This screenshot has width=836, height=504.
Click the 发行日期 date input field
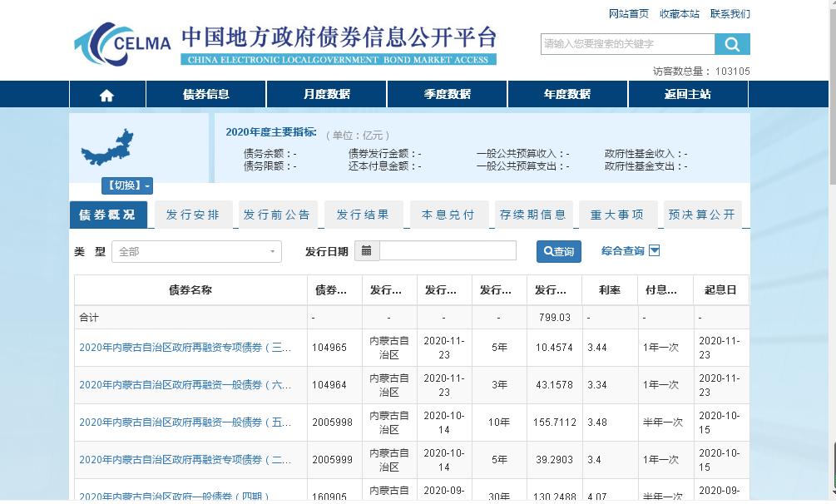point(448,251)
